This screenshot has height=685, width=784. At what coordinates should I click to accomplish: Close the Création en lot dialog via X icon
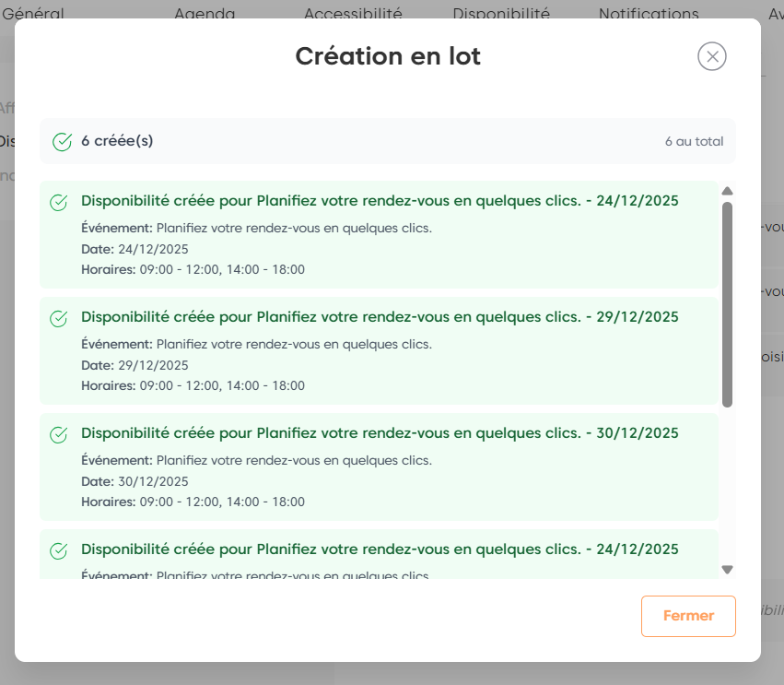click(x=711, y=56)
